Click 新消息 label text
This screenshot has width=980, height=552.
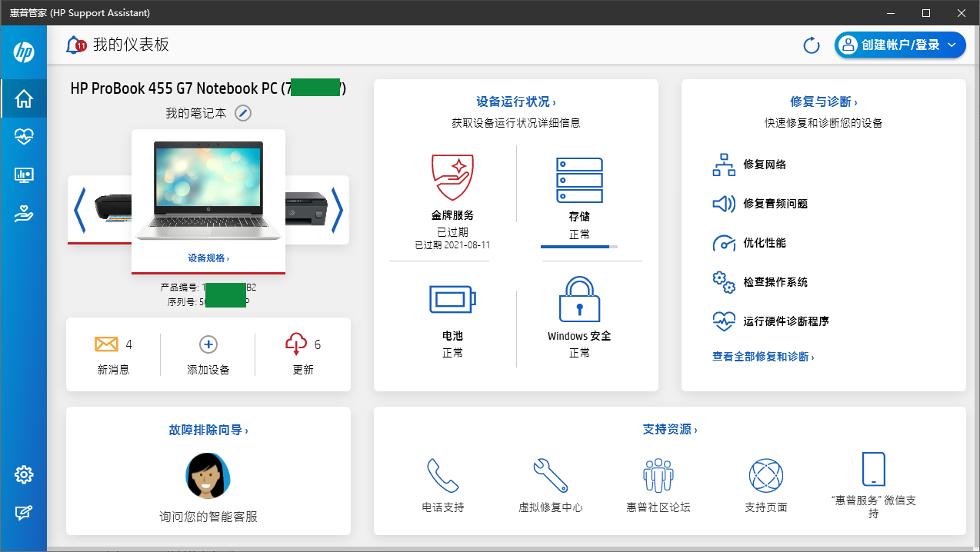113,370
